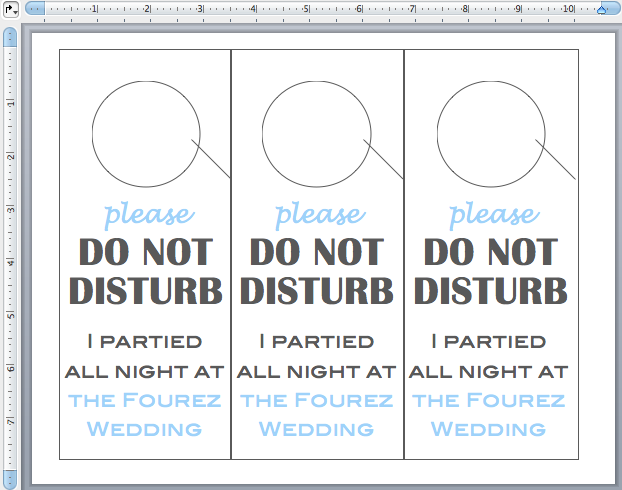Select the circle shape in left door hanger
622x490 pixels.
coord(146,134)
